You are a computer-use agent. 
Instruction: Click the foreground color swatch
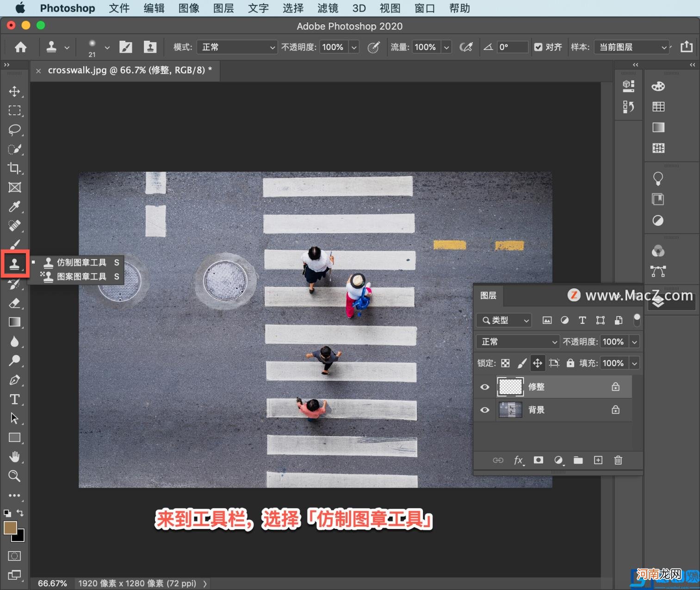point(10,528)
